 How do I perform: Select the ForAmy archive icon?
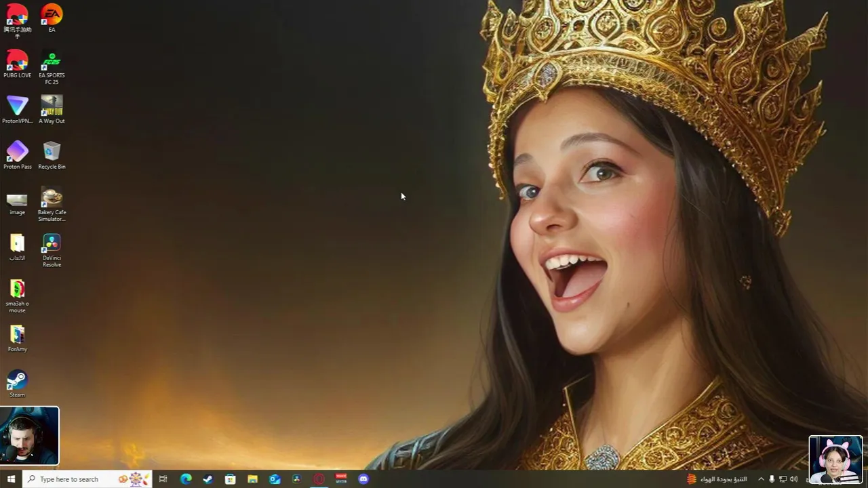[x=17, y=338]
